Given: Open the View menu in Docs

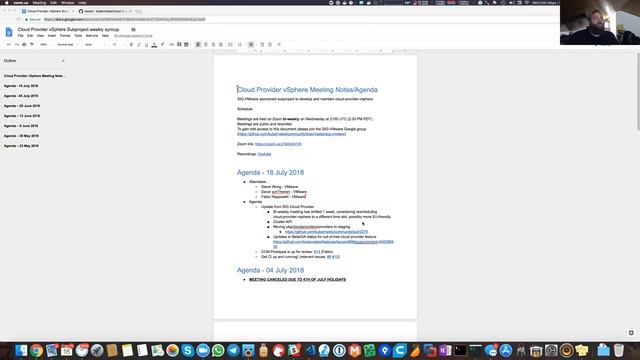Looking at the screenshot, I should pos(40,36).
